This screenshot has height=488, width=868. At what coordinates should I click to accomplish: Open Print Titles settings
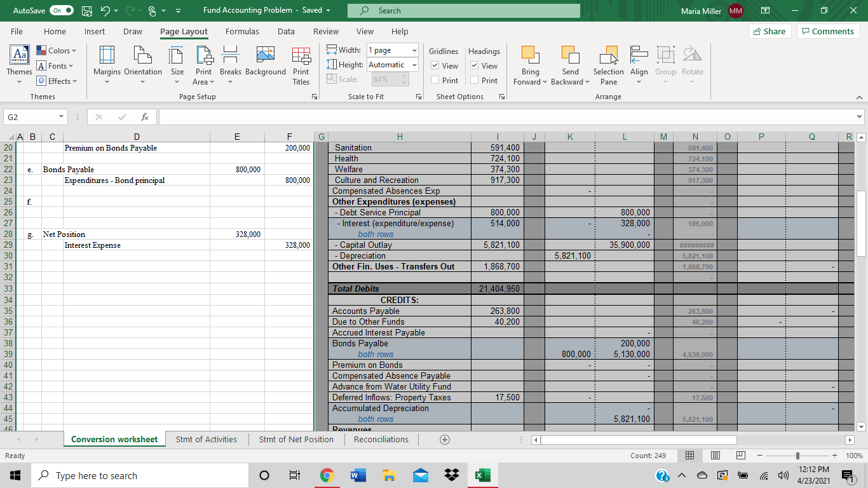[301, 66]
